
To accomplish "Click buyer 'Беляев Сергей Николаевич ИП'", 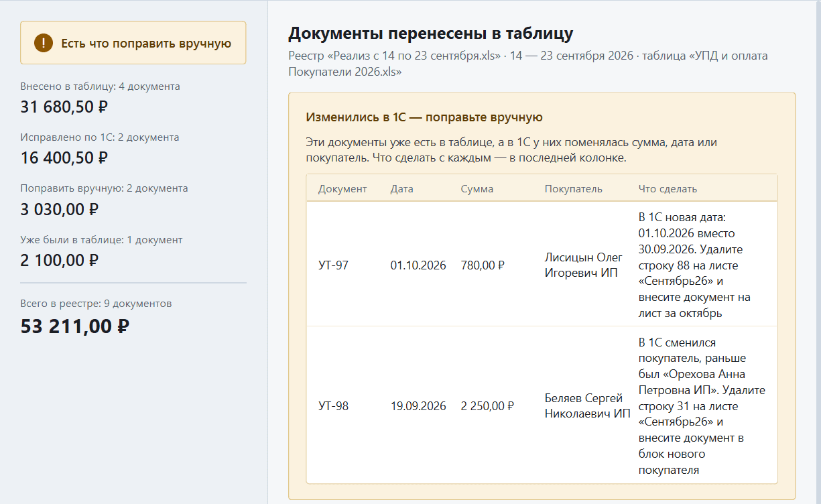I will click(588, 406).
